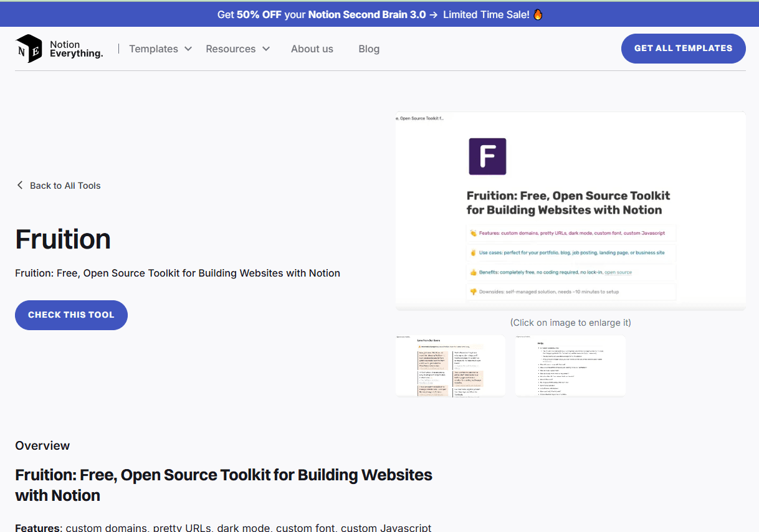Open the Blog page
The height and width of the screenshot is (532, 759).
pos(369,49)
